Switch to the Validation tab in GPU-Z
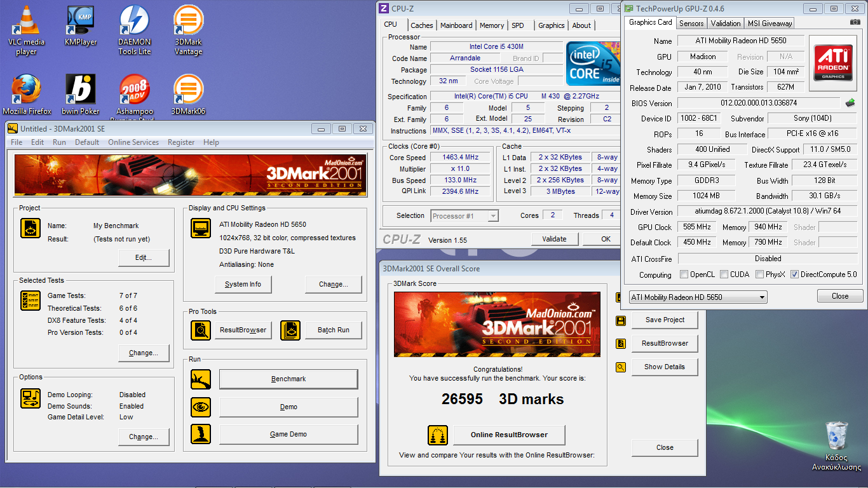The height and width of the screenshot is (488, 868). [726, 23]
